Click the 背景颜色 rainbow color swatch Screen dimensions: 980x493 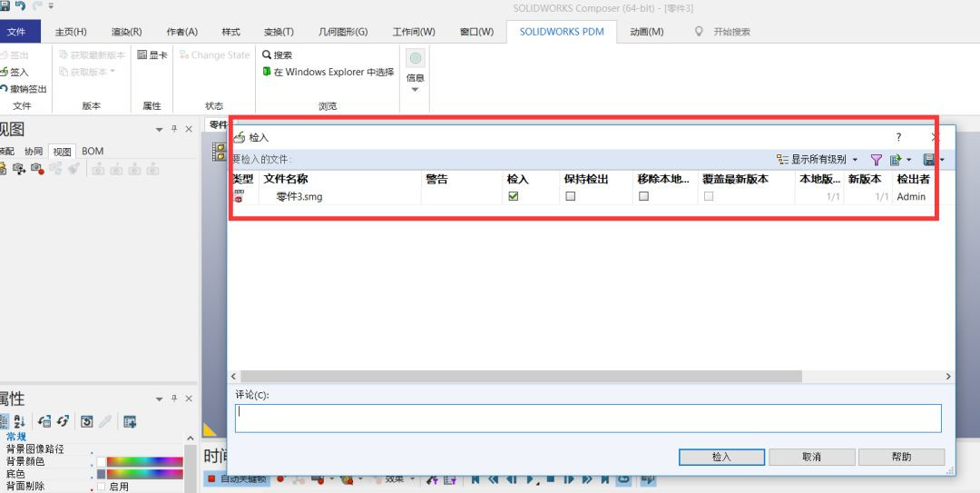coord(144,461)
